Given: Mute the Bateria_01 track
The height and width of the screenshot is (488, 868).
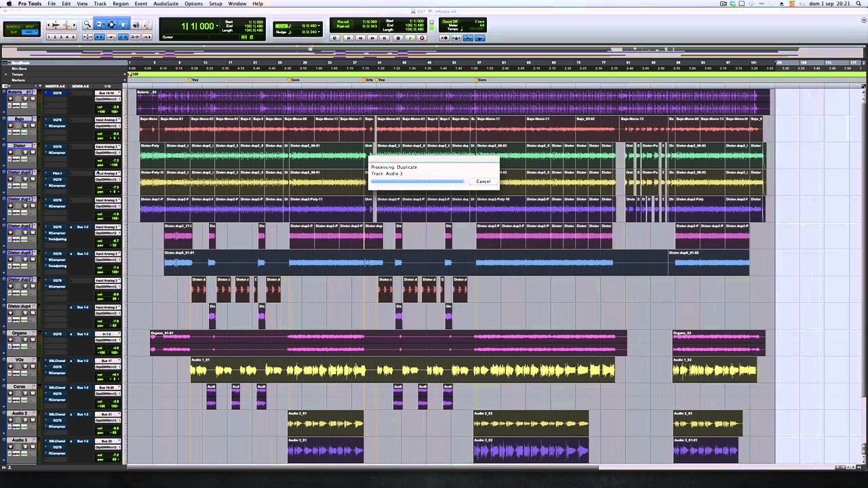Looking at the screenshot, I should pos(33,99).
